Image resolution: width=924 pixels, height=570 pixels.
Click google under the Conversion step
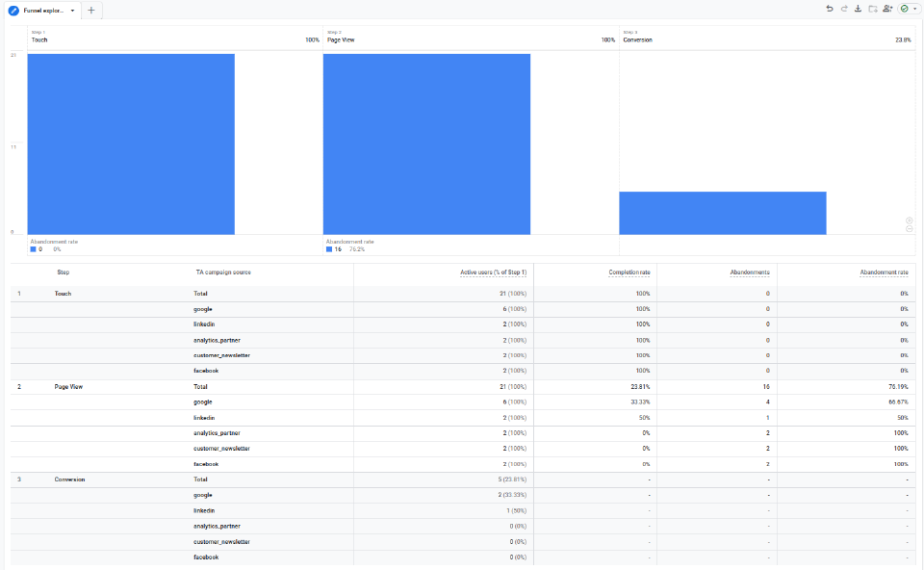pyautogui.click(x=203, y=495)
